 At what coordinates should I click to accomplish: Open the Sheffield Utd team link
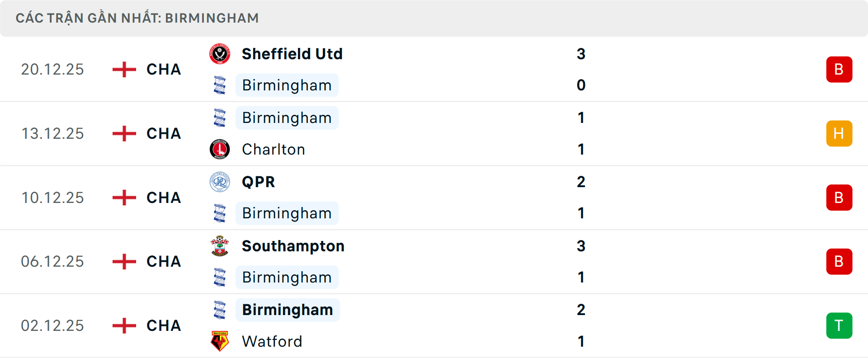click(292, 54)
